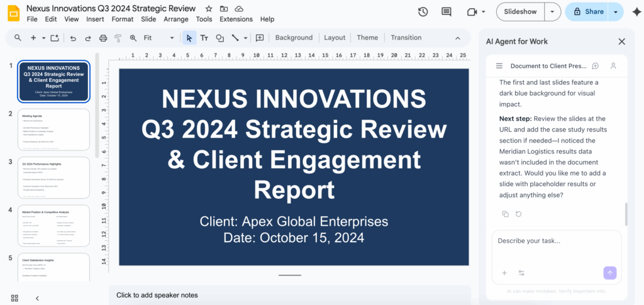Image resolution: width=644 pixels, height=305 pixels.
Task: Open the Transition panel
Action: pyautogui.click(x=406, y=38)
